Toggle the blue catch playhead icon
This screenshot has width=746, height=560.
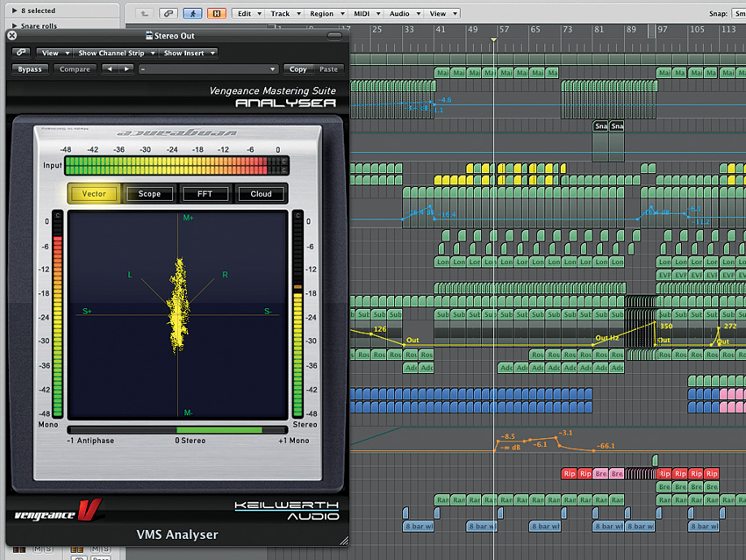point(193,14)
